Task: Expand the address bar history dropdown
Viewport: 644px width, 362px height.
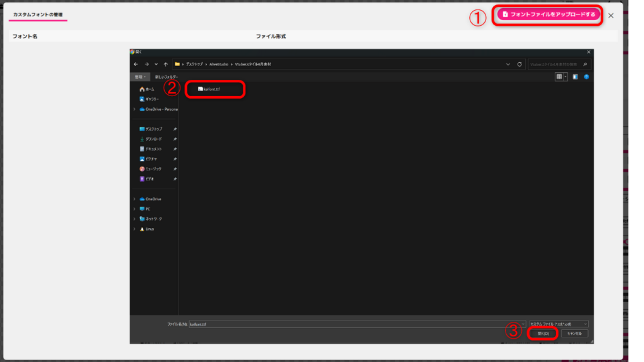Action: pyautogui.click(x=508, y=65)
